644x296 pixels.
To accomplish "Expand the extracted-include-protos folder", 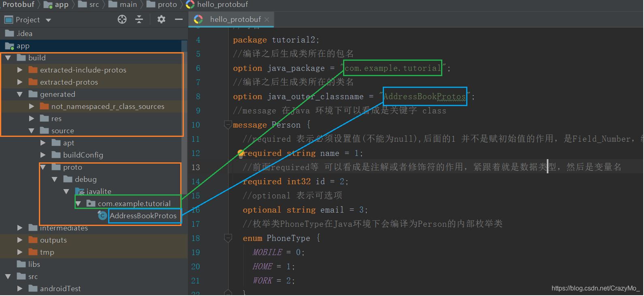I will click(19, 70).
